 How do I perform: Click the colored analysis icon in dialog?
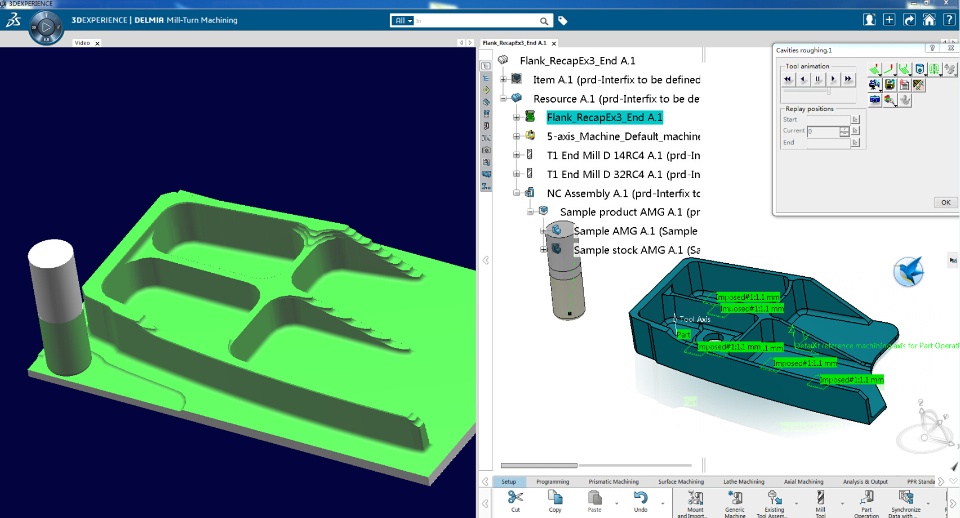[890, 100]
